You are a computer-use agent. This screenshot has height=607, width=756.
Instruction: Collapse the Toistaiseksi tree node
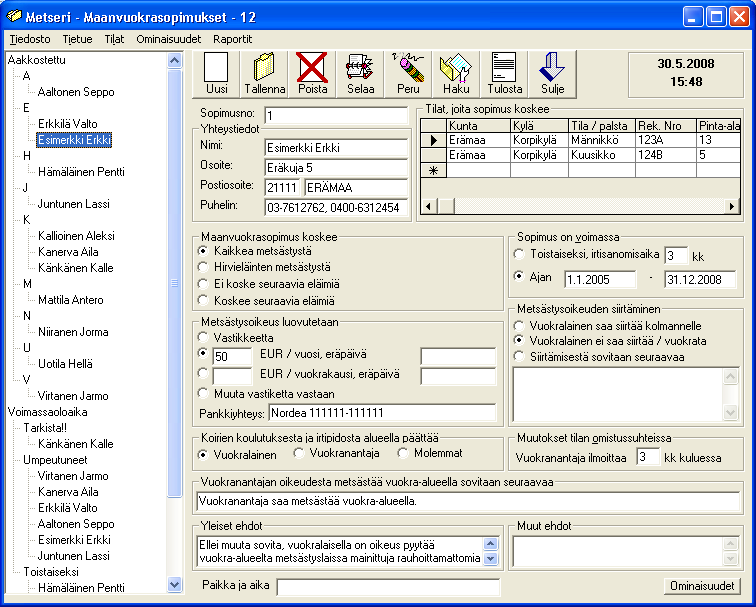coord(51,572)
